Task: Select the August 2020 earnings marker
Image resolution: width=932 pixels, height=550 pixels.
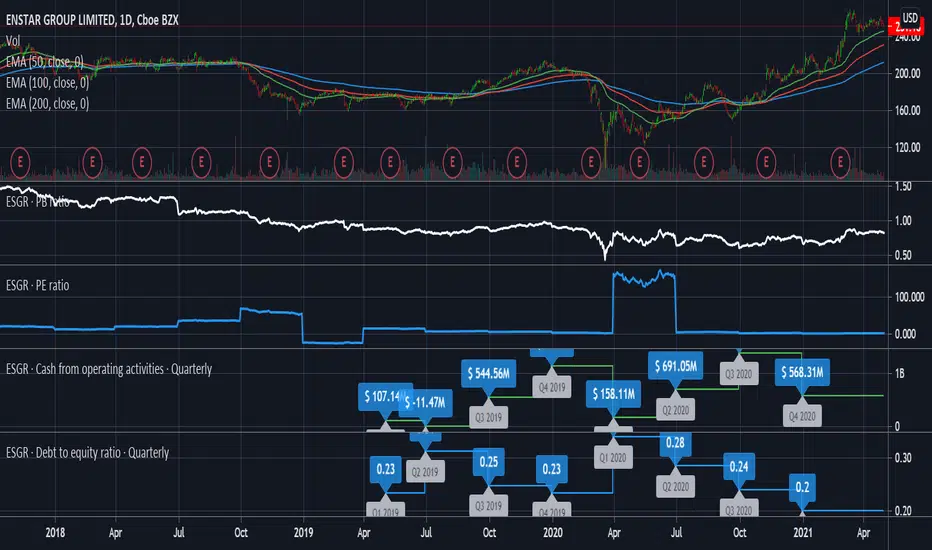Action: pos(704,162)
